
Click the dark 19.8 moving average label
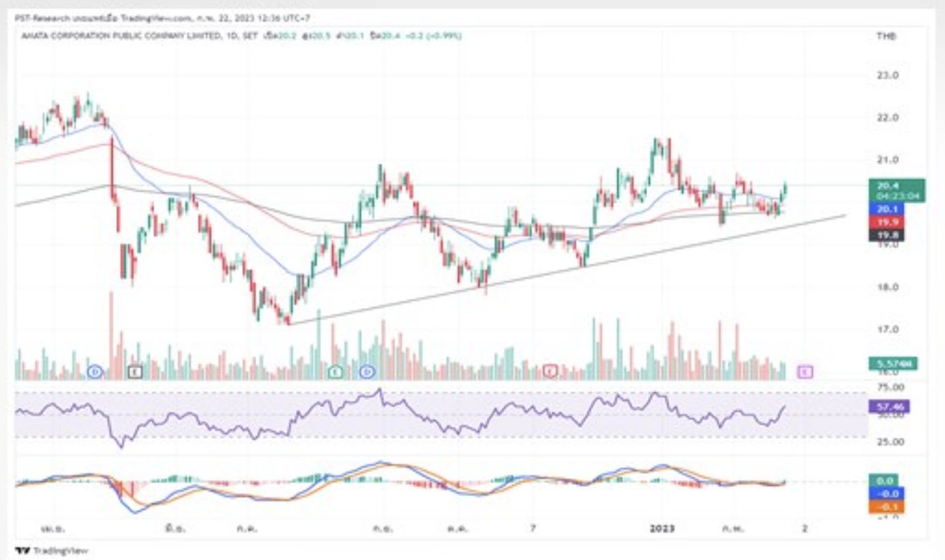click(x=886, y=235)
